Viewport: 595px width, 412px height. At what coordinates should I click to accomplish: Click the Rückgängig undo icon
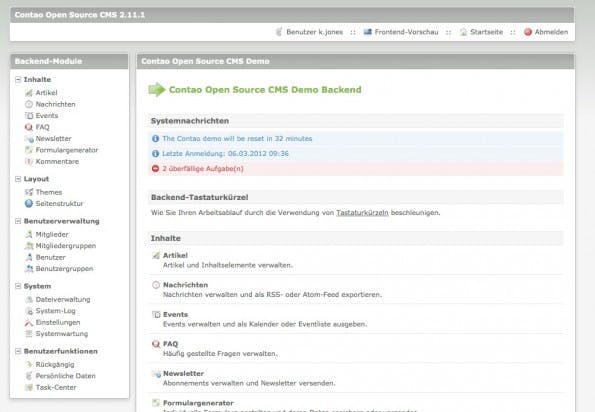click(x=29, y=364)
